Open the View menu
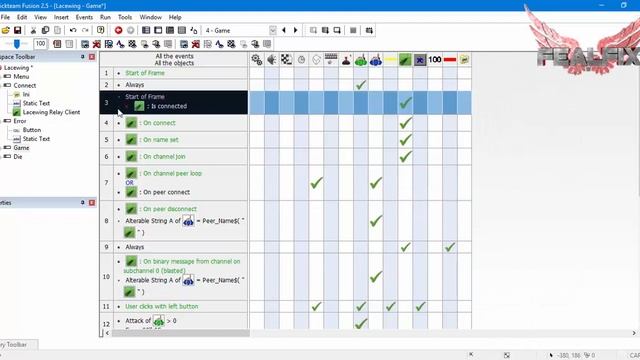 40,17
